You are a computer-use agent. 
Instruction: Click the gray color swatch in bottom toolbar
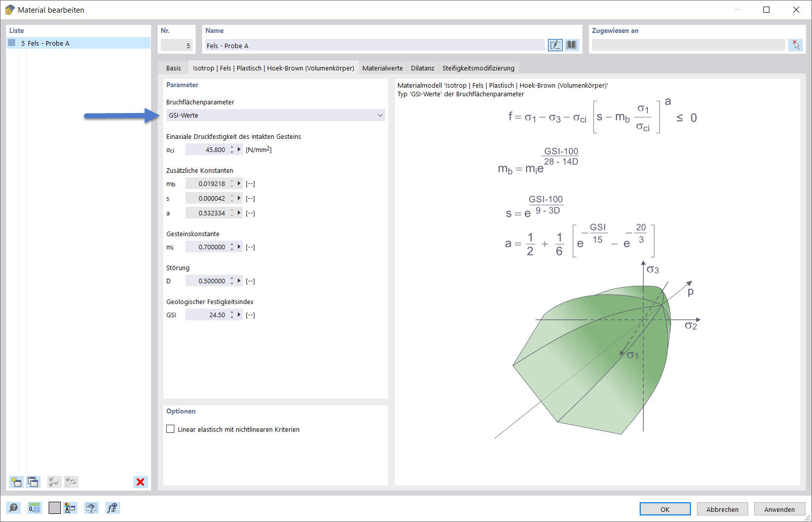pyautogui.click(x=55, y=508)
